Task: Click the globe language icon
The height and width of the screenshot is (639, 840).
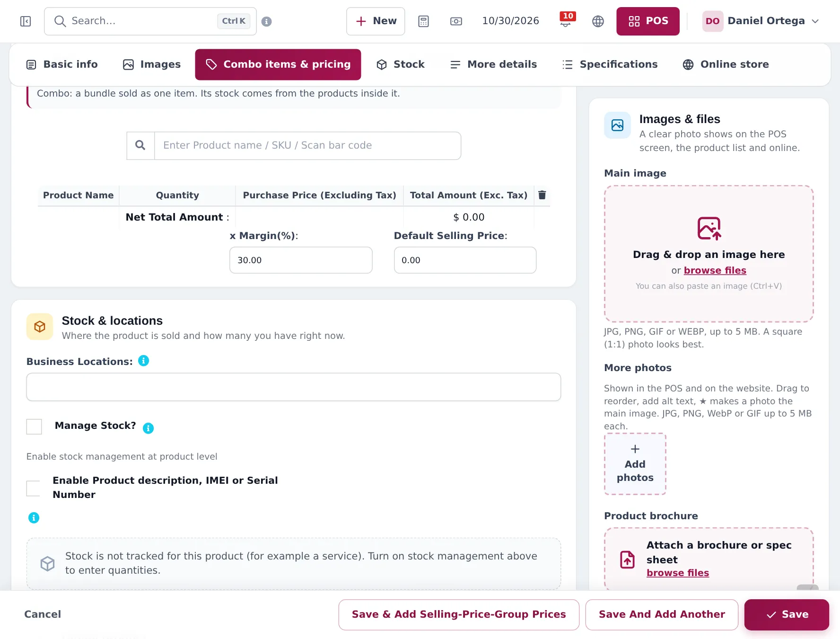Action: click(x=598, y=21)
